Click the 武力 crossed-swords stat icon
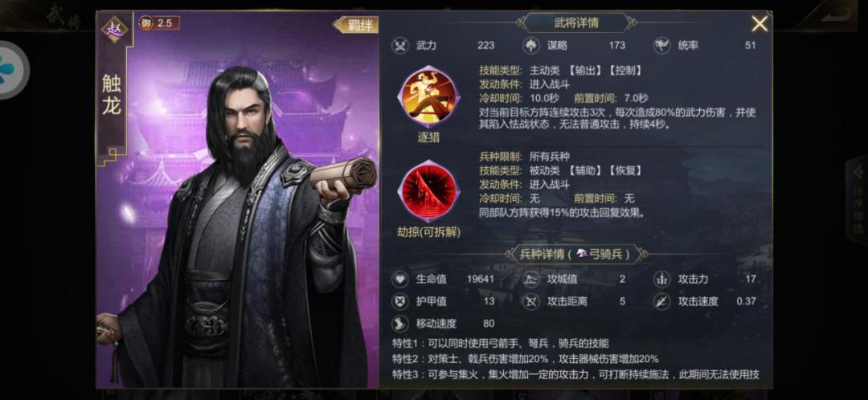Screen dimensions: 868x400 pyautogui.click(x=399, y=46)
